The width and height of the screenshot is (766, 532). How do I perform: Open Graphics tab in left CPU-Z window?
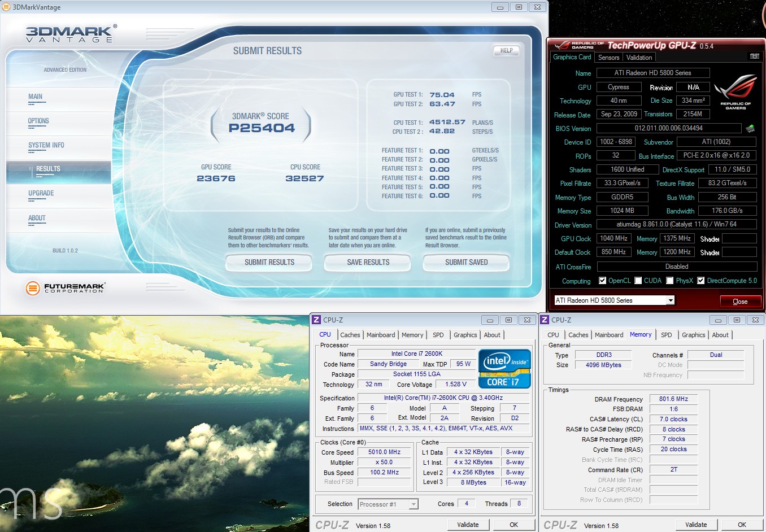tap(465, 335)
